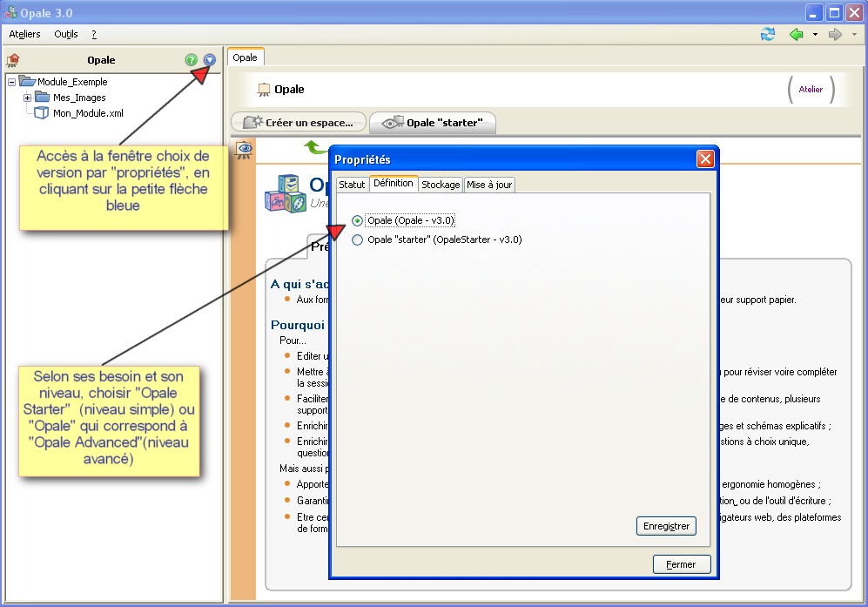This screenshot has height=607, width=868.
Task: Click the "Pourquoi" heading text
Action: 298,325
